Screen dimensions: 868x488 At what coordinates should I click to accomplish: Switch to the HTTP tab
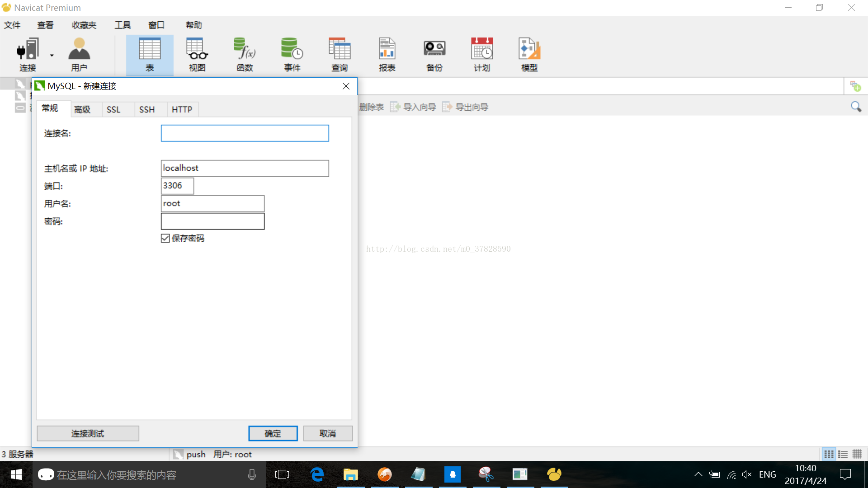pos(182,109)
